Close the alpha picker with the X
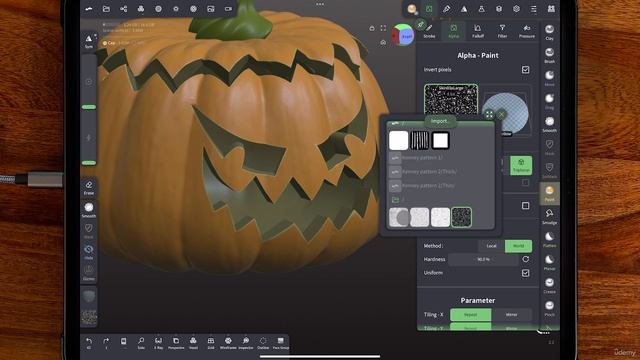The height and width of the screenshot is (360, 640). (502, 115)
